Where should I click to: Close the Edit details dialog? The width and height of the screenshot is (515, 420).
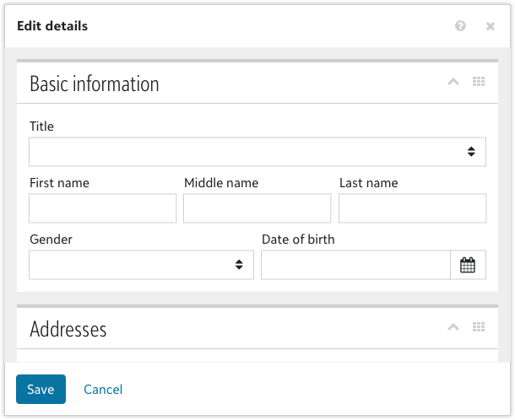[490, 26]
